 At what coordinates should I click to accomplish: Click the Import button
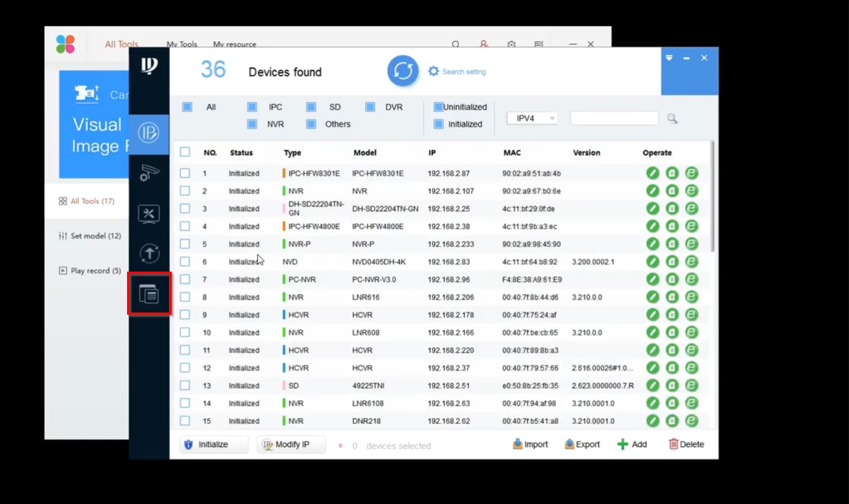click(530, 444)
